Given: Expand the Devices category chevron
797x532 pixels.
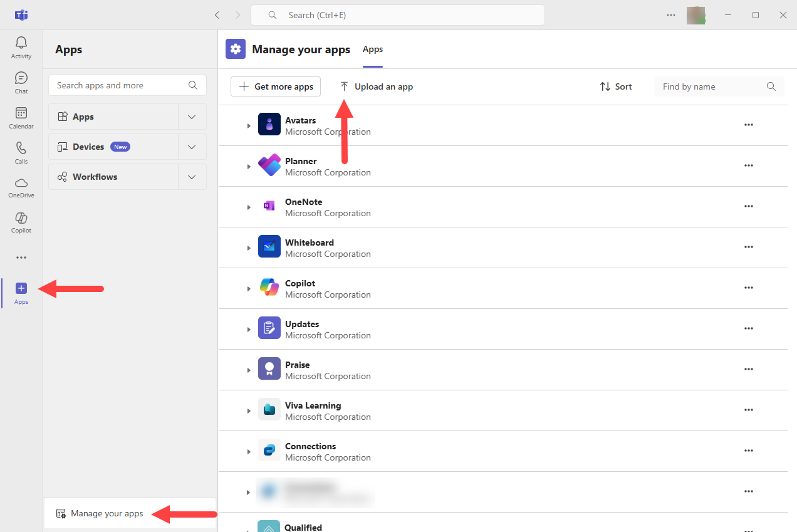Looking at the screenshot, I should tap(192, 147).
